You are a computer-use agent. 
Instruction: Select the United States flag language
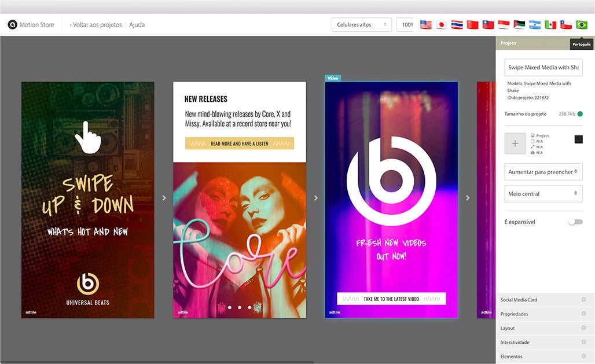click(426, 25)
